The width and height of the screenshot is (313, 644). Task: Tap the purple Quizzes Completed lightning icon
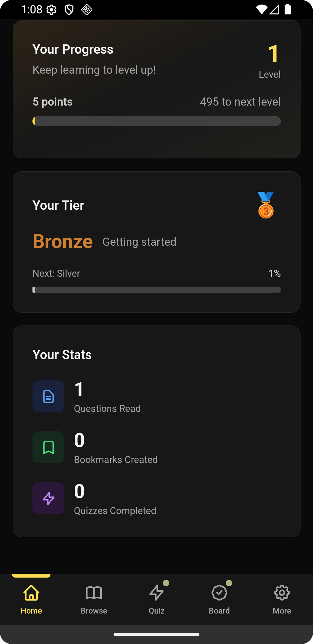(x=48, y=498)
